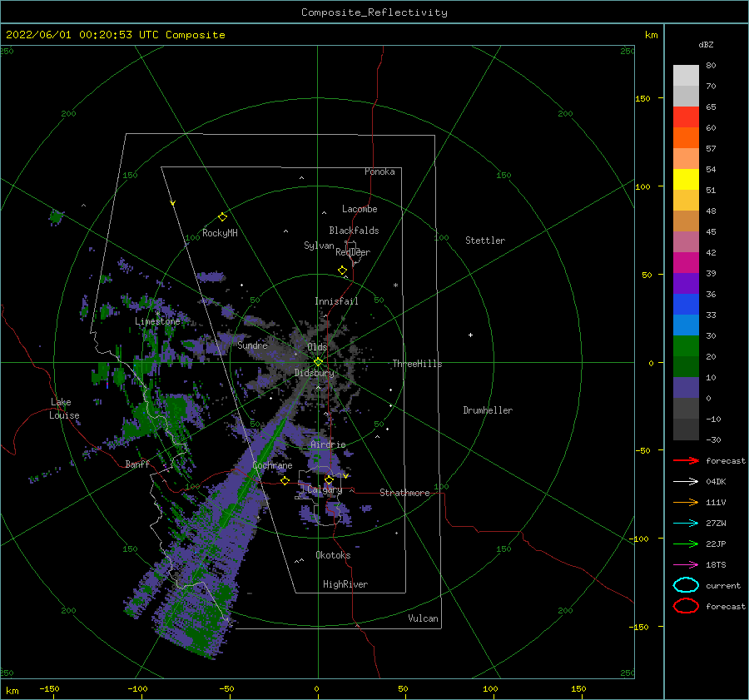
Task: Click the HighRiver label
Action: 345,584
